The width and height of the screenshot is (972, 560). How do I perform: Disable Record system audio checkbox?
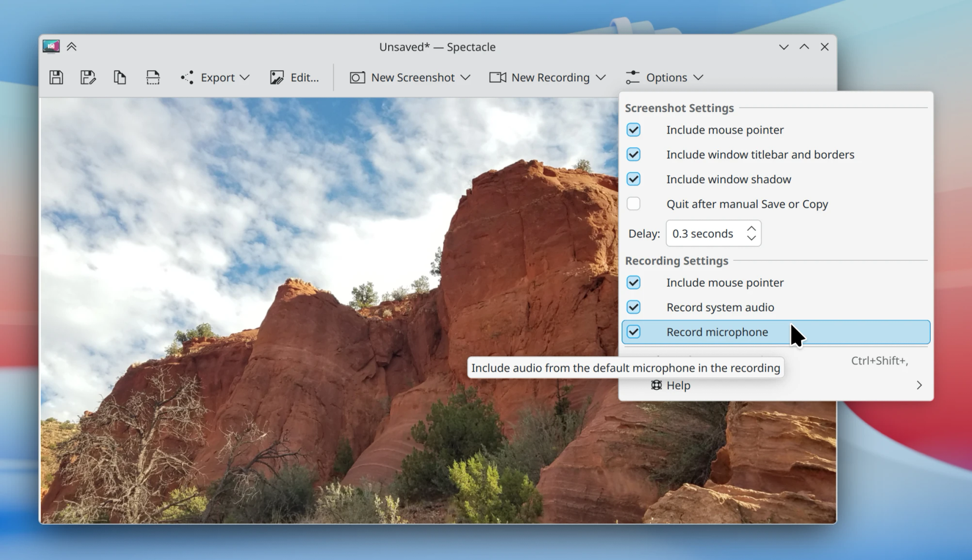coord(633,307)
